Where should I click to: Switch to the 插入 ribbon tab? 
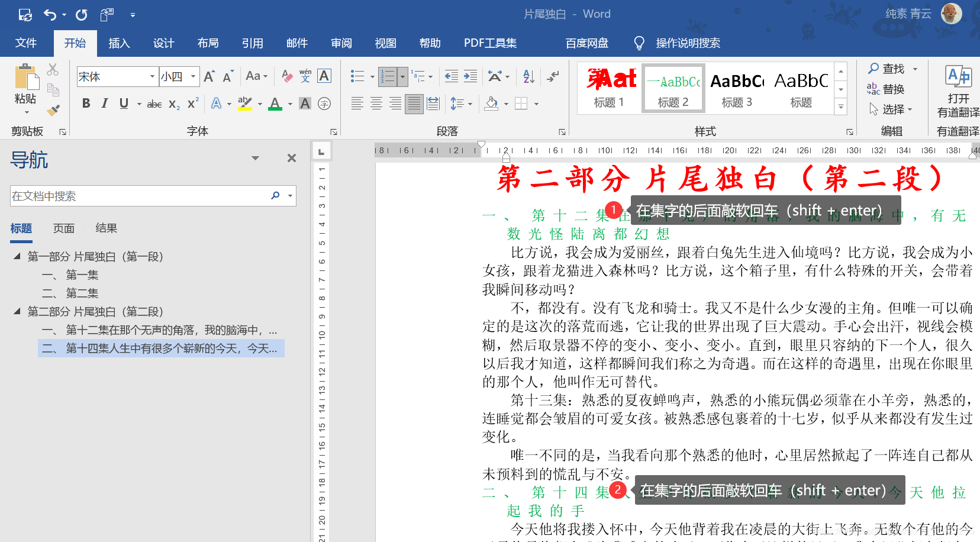click(x=119, y=43)
